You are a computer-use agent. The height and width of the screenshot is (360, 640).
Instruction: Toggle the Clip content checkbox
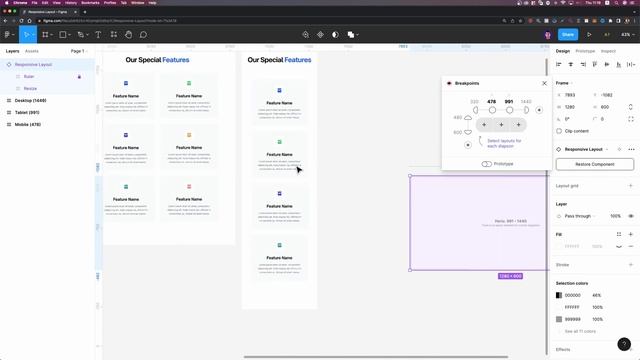[559, 131]
